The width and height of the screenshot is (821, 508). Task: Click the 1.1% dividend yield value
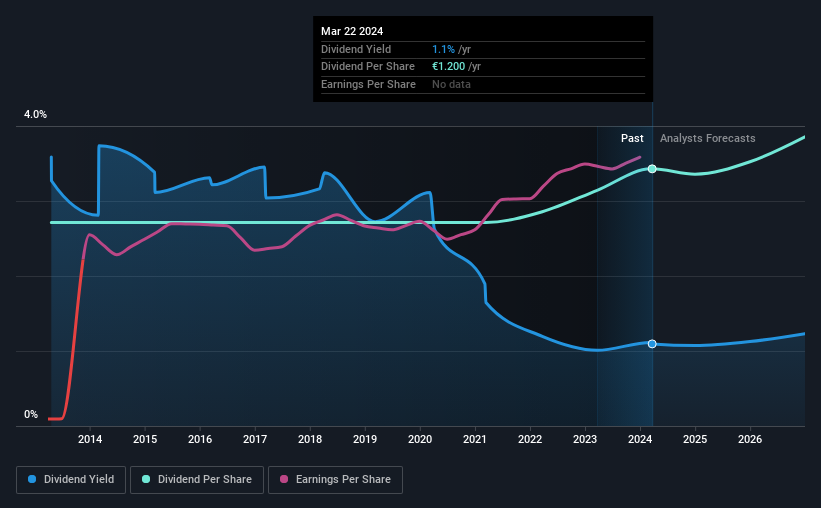pos(443,49)
